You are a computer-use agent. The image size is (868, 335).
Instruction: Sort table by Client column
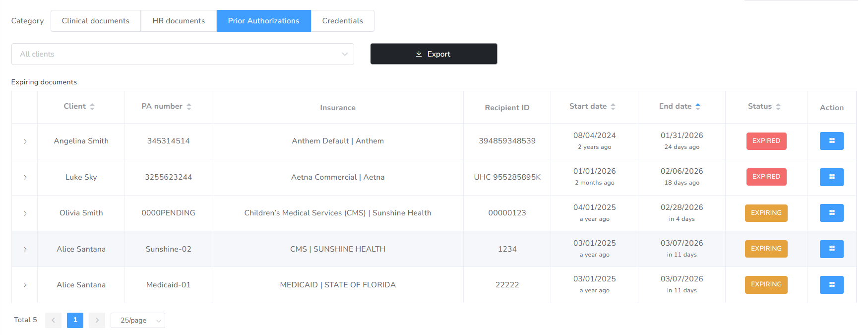coord(79,107)
